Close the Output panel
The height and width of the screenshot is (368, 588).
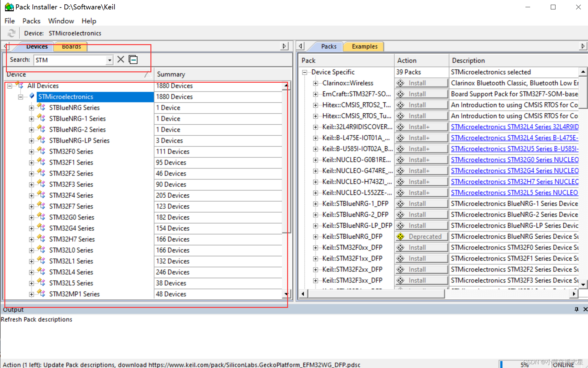[x=585, y=309]
